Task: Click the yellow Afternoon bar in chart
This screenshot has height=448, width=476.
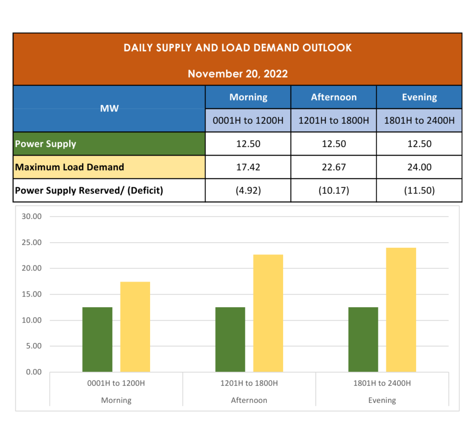Action: point(268,313)
